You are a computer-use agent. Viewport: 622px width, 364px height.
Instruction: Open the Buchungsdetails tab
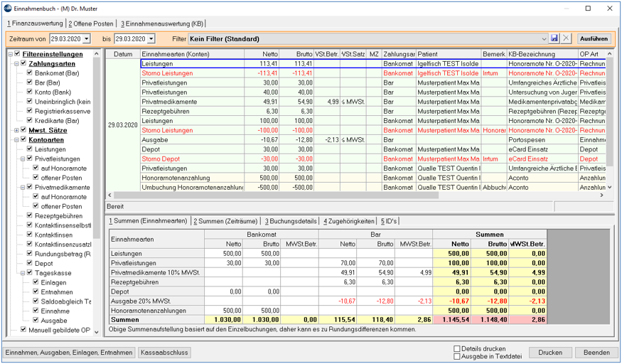291,221
